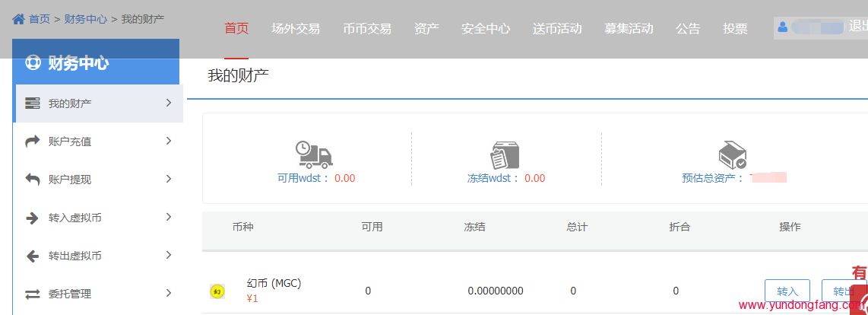Expand the 账户提现 chevron arrow
Screen dimensions: 868x315
(x=169, y=179)
